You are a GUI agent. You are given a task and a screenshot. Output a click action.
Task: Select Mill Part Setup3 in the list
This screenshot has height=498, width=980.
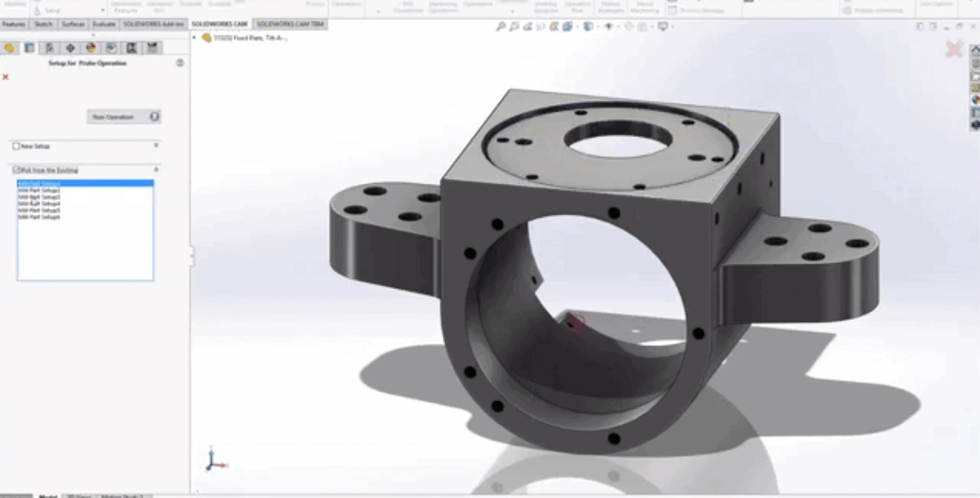coord(85,197)
